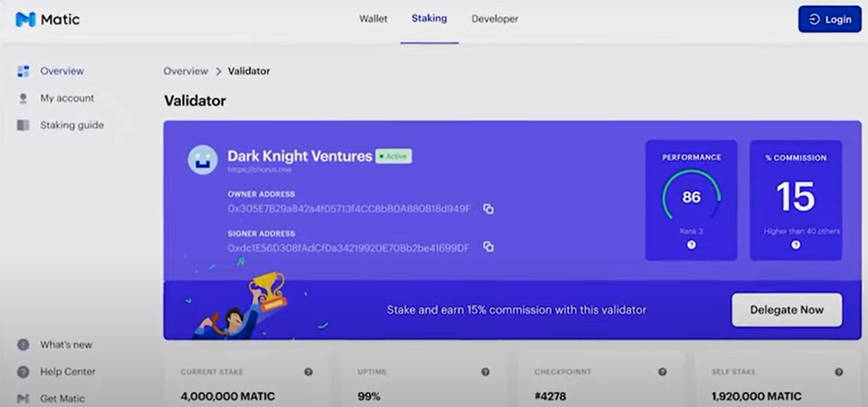868x407 pixels.
Task: Click the 99% uptime value
Action: (x=369, y=396)
